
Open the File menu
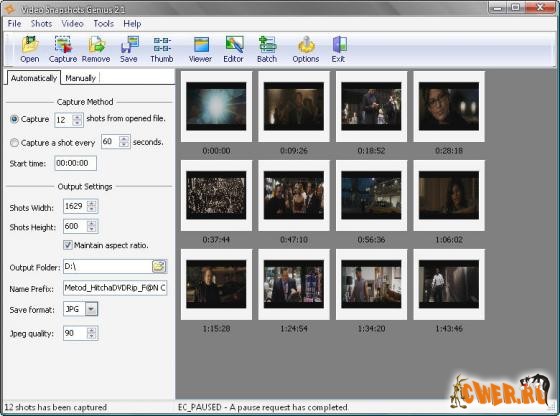14,24
